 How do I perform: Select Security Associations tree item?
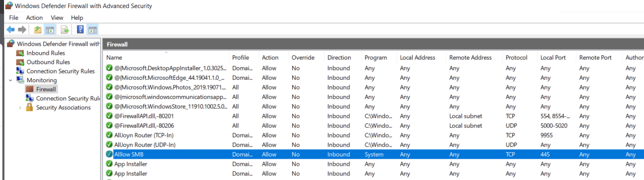63,107
